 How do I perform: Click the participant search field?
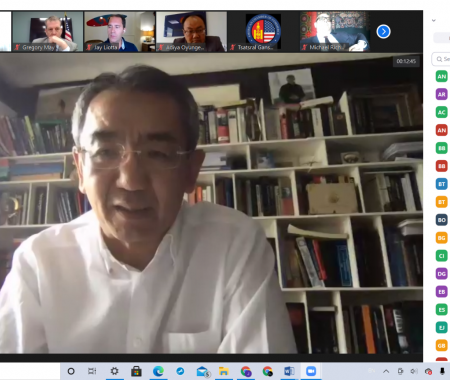[x=441, y=59]
